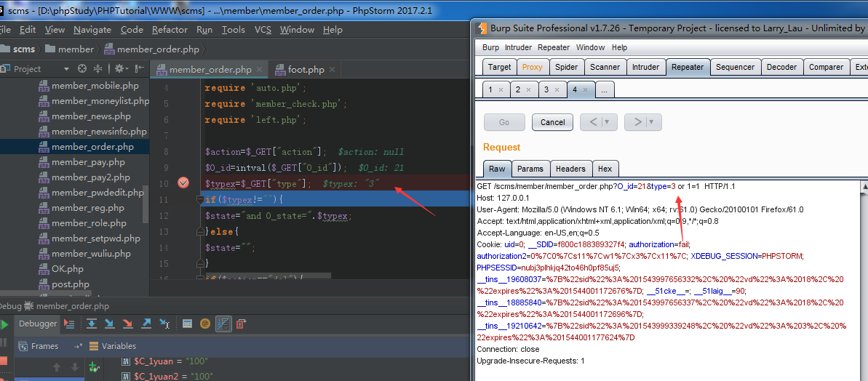Click Resume Program green arrow
The width and height of the screenshot is (868, 381).
[4, 324]
